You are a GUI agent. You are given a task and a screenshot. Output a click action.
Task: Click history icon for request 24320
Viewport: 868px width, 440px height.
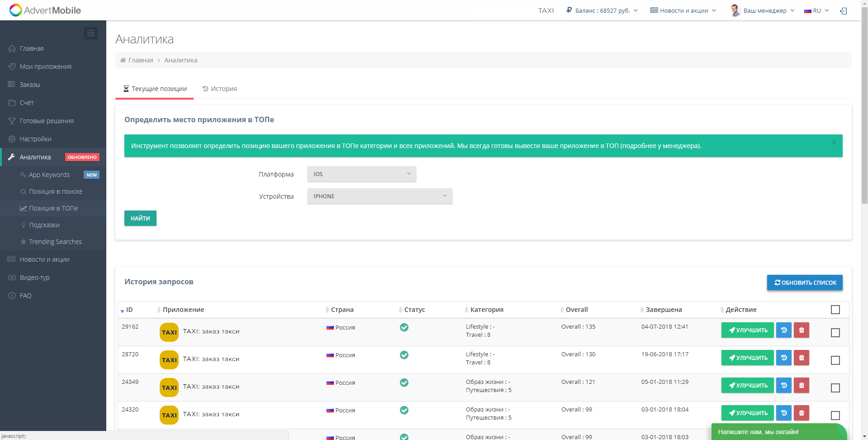(x=784, y=413)
